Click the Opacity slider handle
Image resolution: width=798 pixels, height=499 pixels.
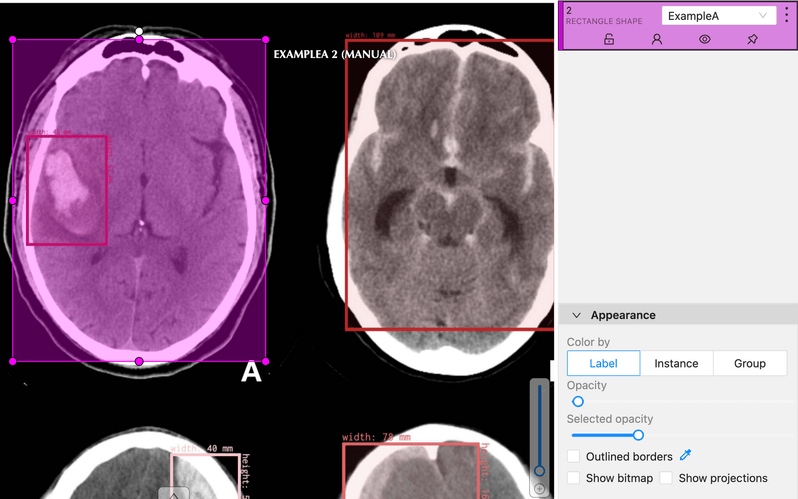click(578, 402)
